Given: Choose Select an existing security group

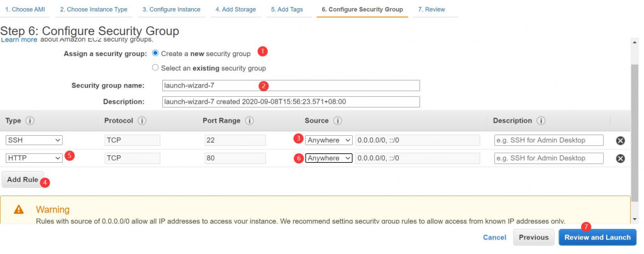Looking at the screenshot, I should (x=155, y=68).
